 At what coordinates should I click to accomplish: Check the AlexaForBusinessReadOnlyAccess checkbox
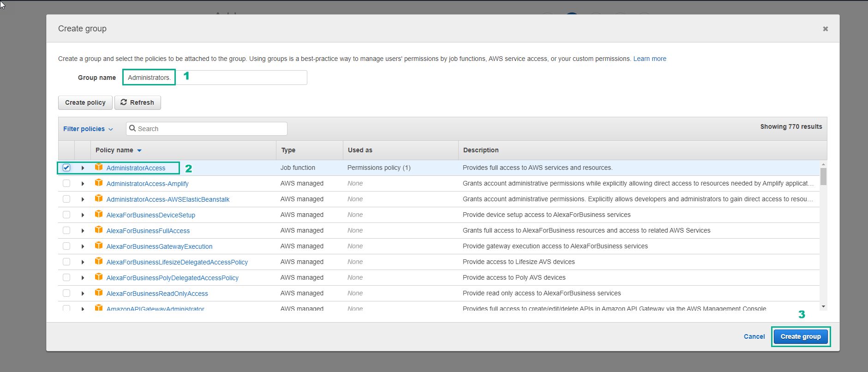tap(66, 293)
